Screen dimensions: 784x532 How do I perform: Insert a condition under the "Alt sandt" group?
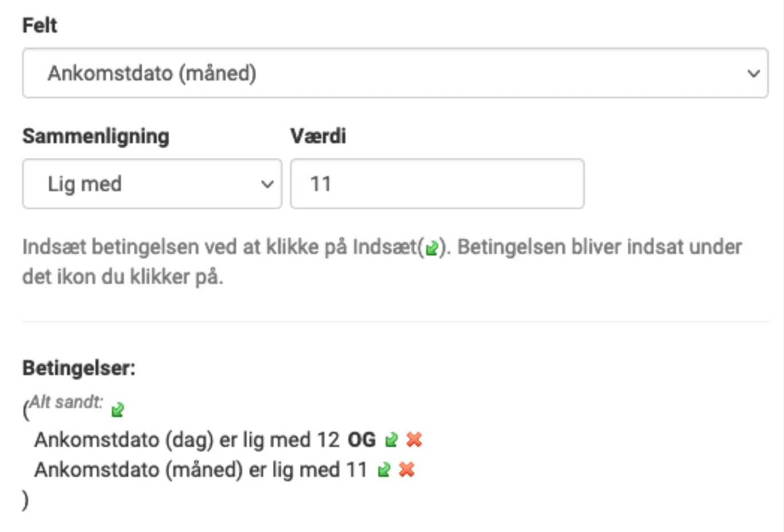click(x=118, y=408)
